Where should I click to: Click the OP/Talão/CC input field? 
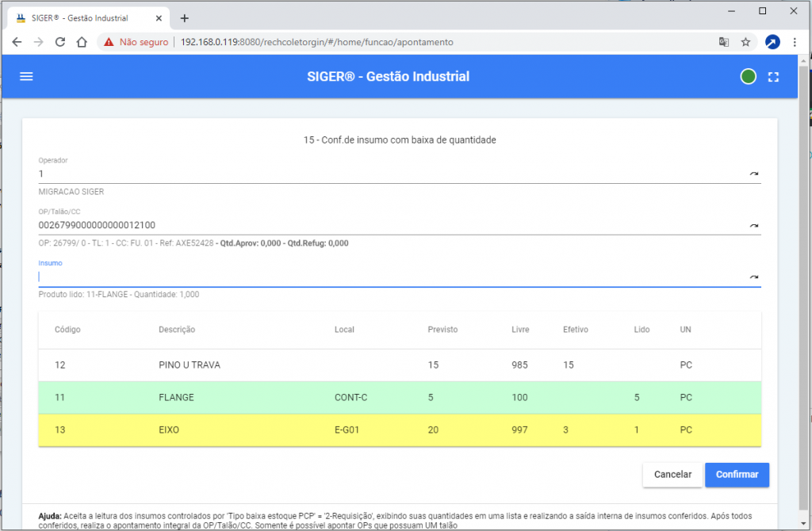click(389, 226)
